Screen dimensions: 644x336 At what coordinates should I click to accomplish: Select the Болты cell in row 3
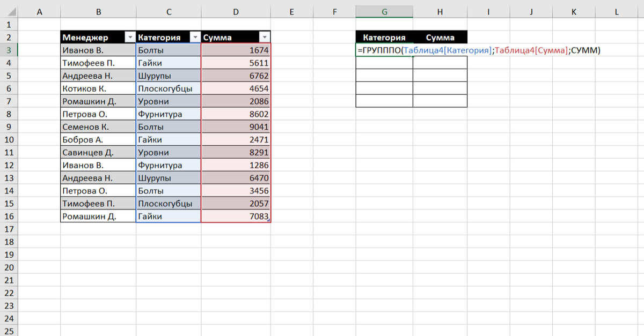pyautogui.click(x=169, y=50)
